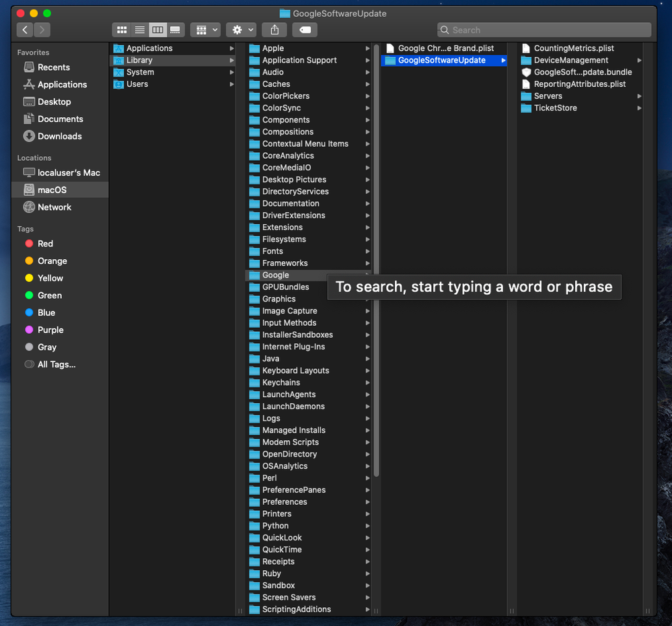Select the System folder in first column
672x626 pixels.
coord(173,73)
